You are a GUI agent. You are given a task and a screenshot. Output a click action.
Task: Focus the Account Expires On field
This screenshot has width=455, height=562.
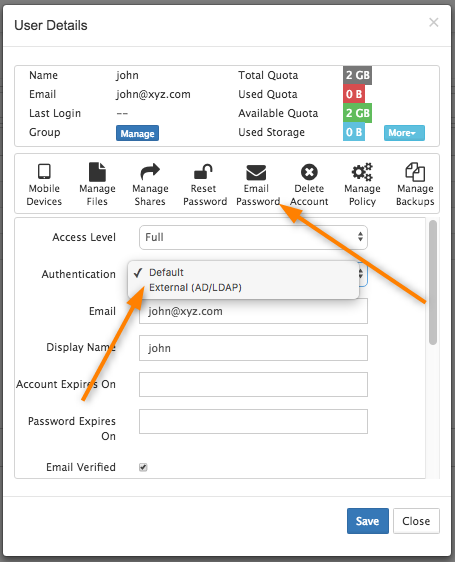coord(253,385)
